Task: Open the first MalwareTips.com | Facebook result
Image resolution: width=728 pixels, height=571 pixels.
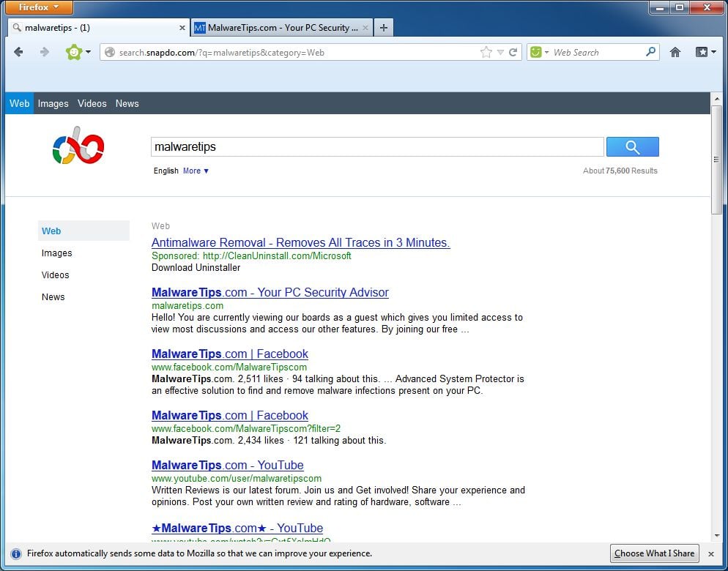Action: point(230,354)
